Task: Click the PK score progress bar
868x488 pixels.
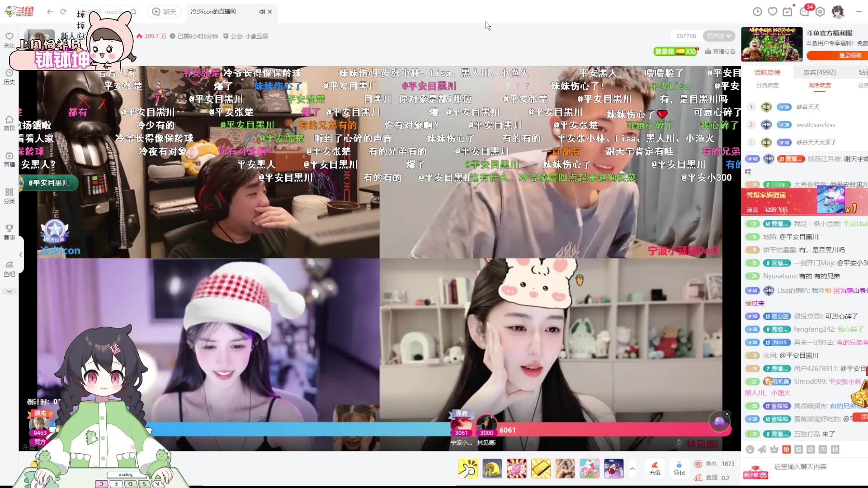Action: (385, 429)
